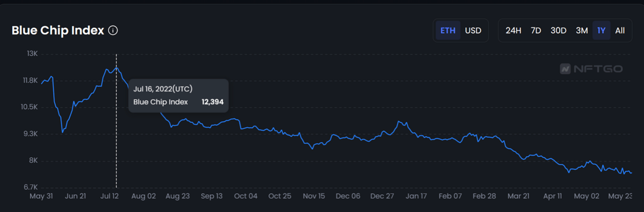Click the 10.5K y-axis label

click(x=28, y=107)
